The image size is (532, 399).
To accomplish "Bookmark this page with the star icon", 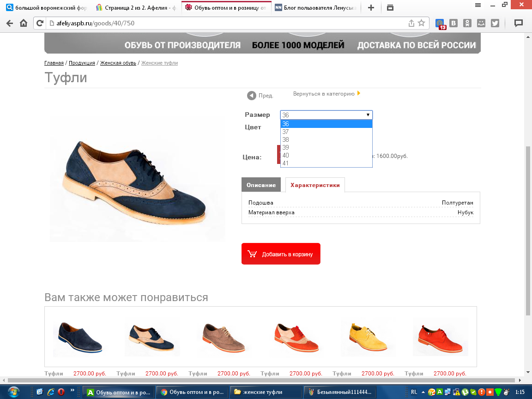I will point(421,23).
